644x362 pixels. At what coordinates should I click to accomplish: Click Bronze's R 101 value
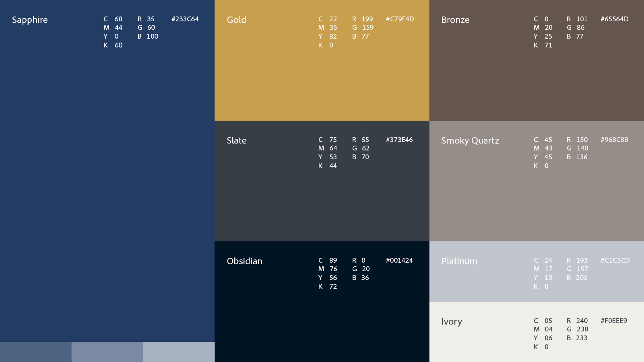(x=577, y=19)
